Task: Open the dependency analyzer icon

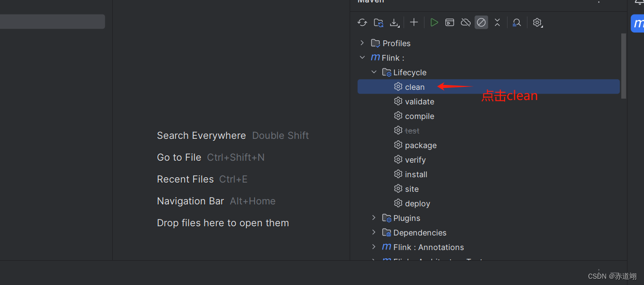Action: [x=517, y=22]
